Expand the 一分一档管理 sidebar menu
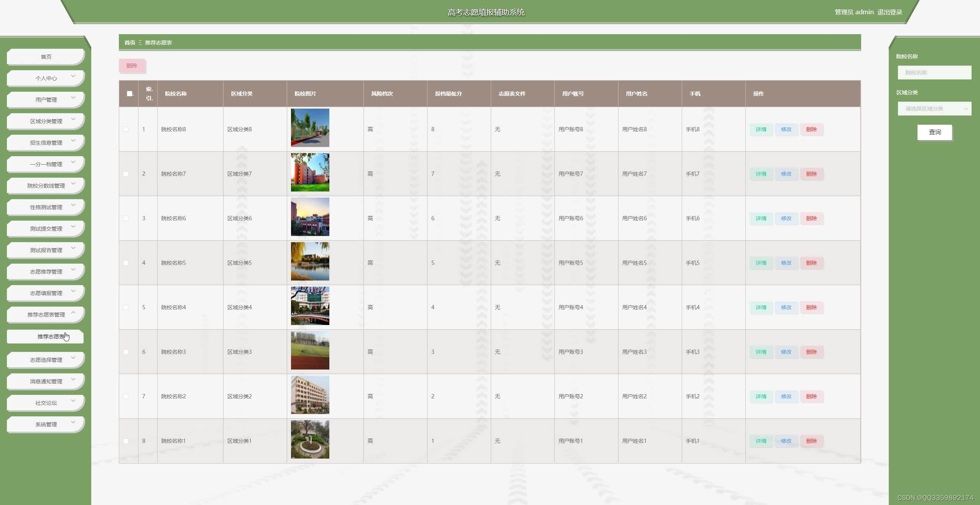This screenshot has width=980, height=505. [46, 164]
